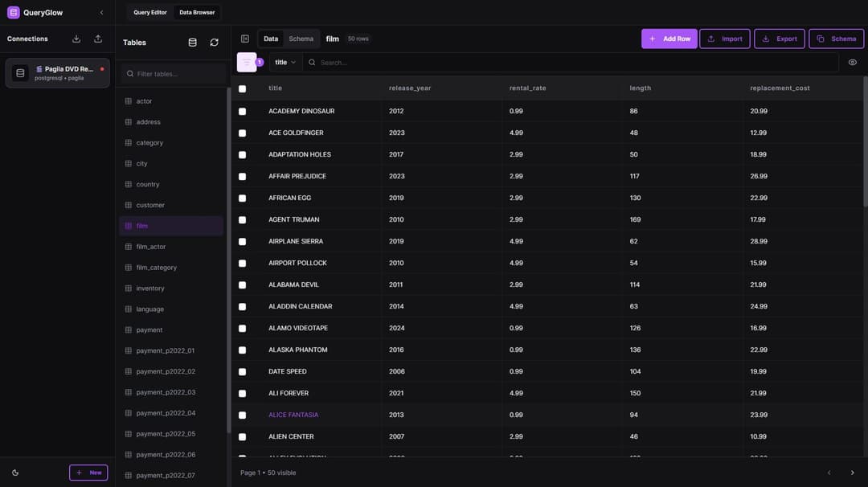Click the Search field in data toolbar
868x487 pixels.
570,63
